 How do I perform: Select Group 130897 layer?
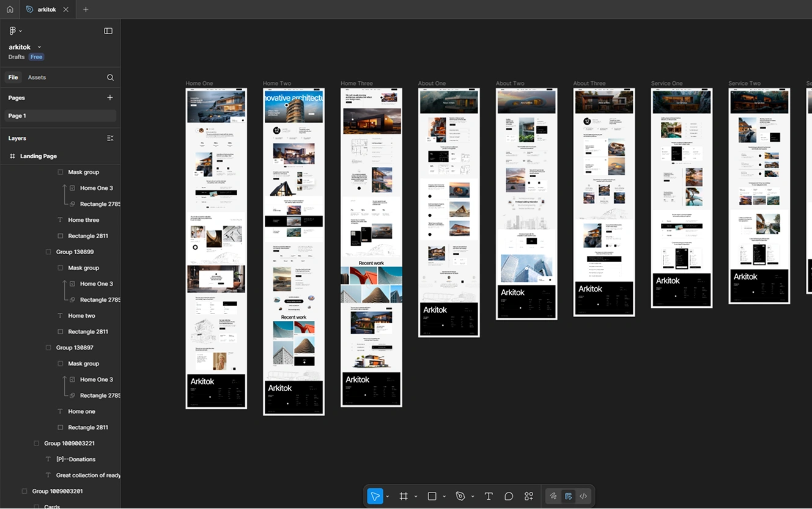pyautogui.click(x=75, y=348)
